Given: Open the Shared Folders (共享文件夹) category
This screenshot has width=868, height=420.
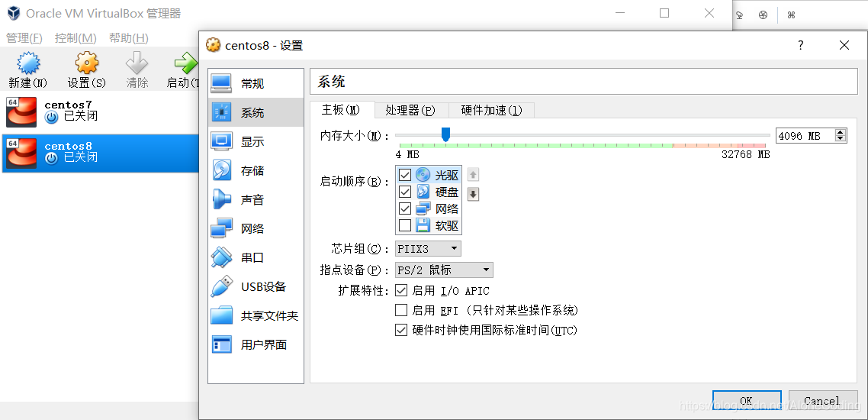Looking at the screenshot, I should click(256, 316).
